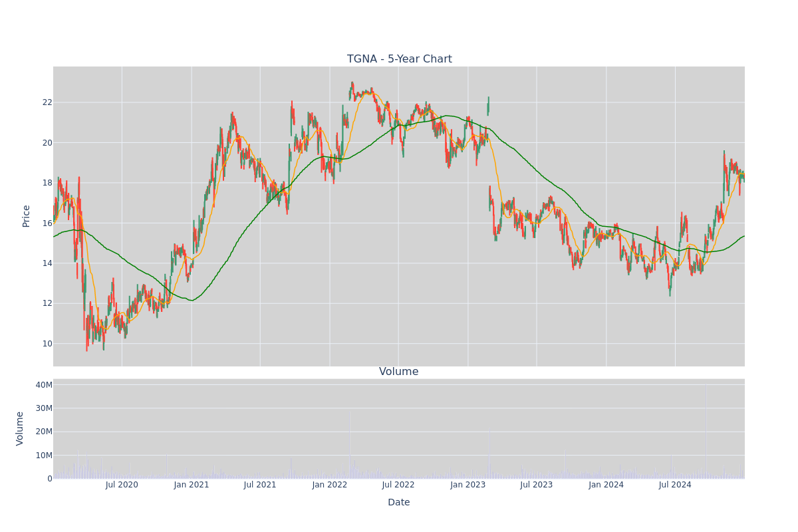Click the 'Price' y-axis label

(27, 216)
